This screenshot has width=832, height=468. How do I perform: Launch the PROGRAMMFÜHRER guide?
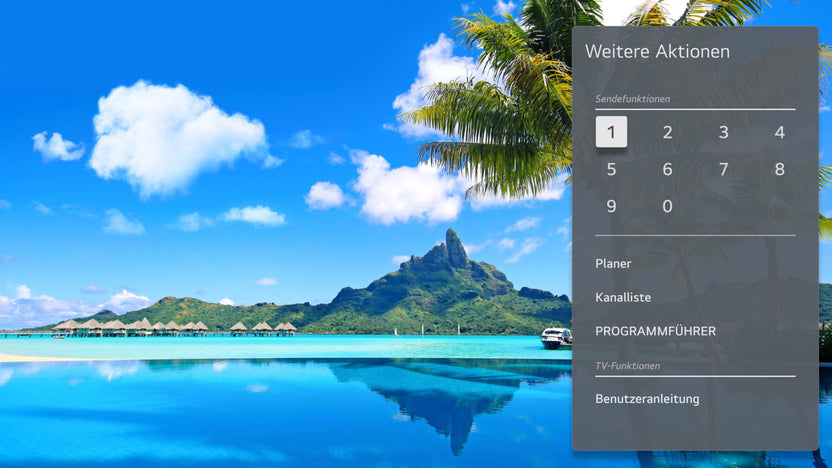(655, 331)
